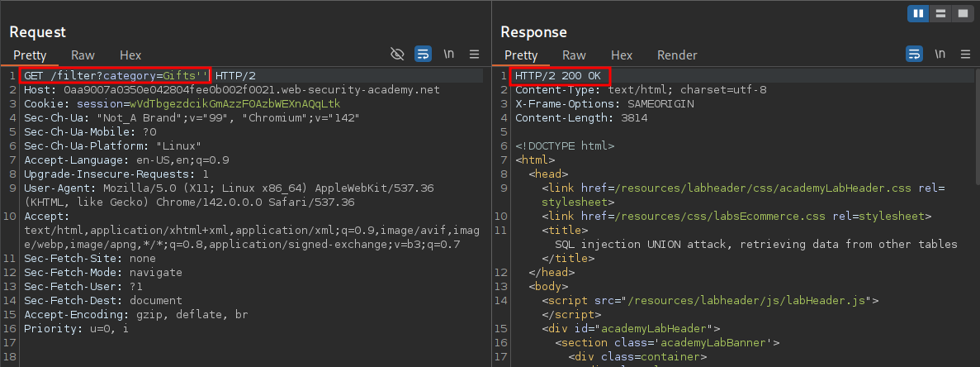The height and width of the screenshot is (367, 980).
Task: Click the session cookie value in request
Action: (x=234, y=103)
